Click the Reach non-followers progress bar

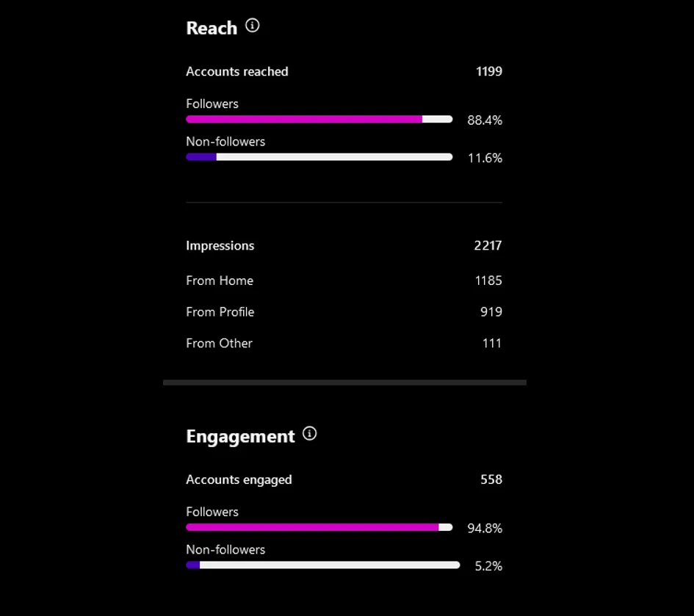(319, 157)
